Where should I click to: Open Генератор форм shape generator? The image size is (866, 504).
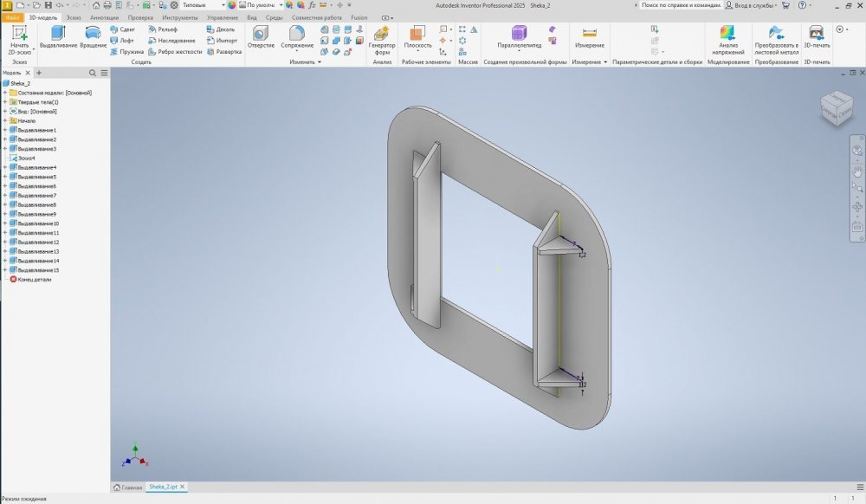point(382,39)
